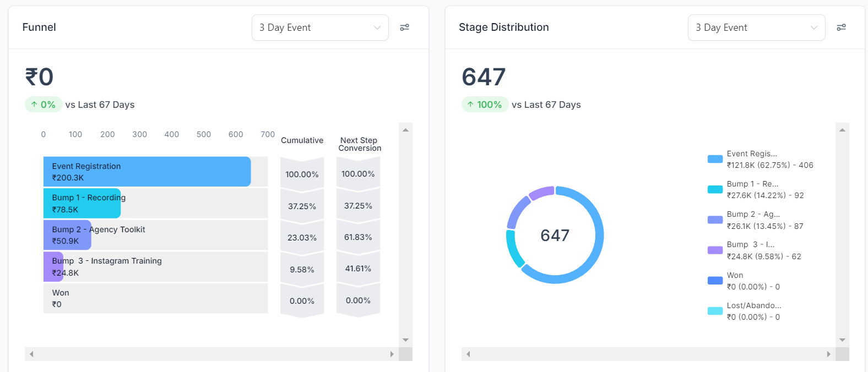The height and width of the screenshot is (372, 868).
Task: Select the Event Registration funnel bar
Action: (147, 172)
